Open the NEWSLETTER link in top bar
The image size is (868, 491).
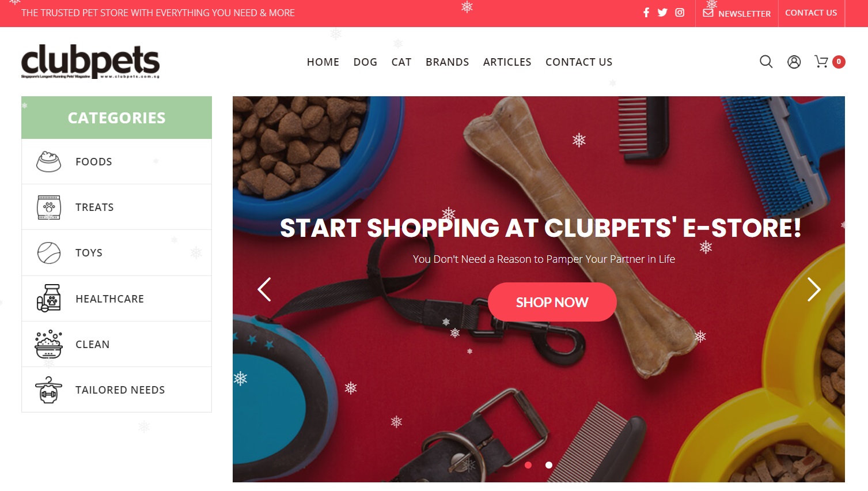tap(737, 13)
